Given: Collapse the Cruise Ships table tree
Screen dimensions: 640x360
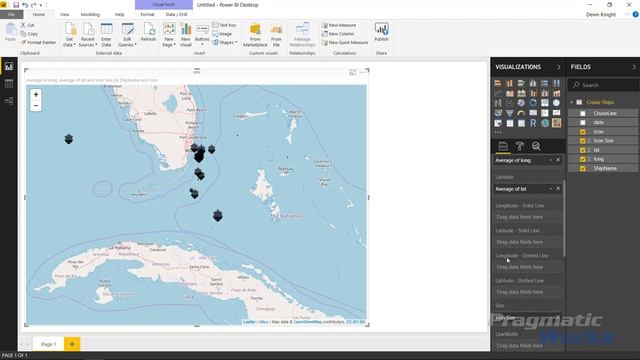Looking at the screenshot, I should 572,102.
